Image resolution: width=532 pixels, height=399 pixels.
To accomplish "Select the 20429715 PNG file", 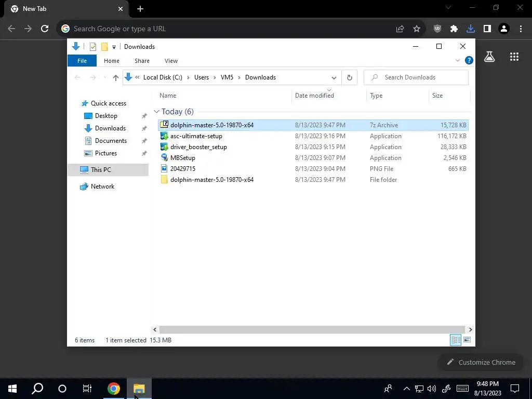I will 313,169.
